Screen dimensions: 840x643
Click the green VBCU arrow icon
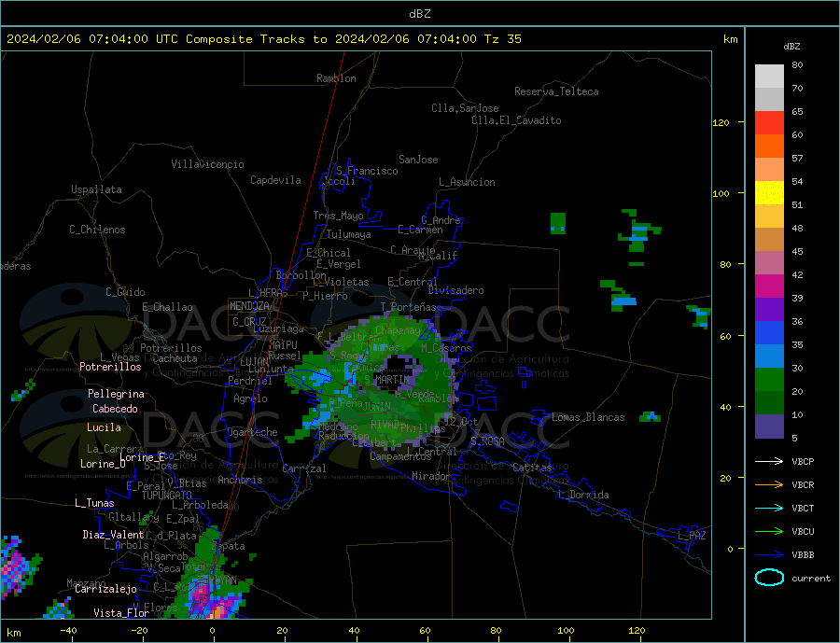click(769, 532)
